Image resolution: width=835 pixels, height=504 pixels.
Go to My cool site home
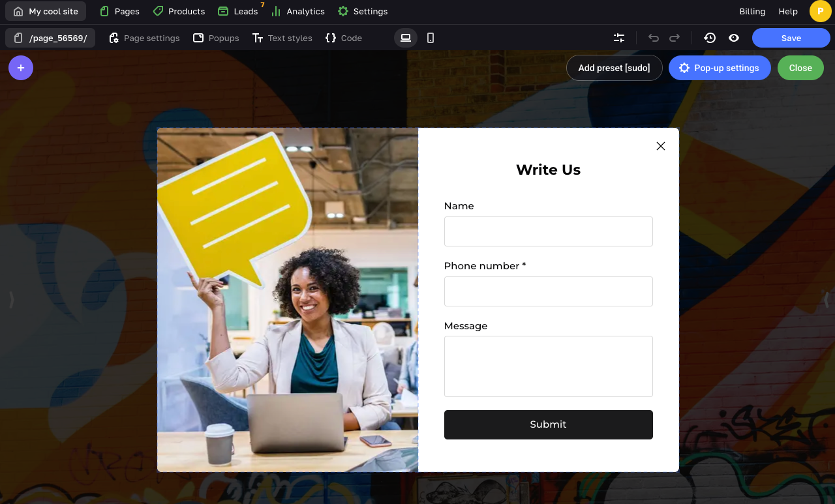(x=46, y=11)
